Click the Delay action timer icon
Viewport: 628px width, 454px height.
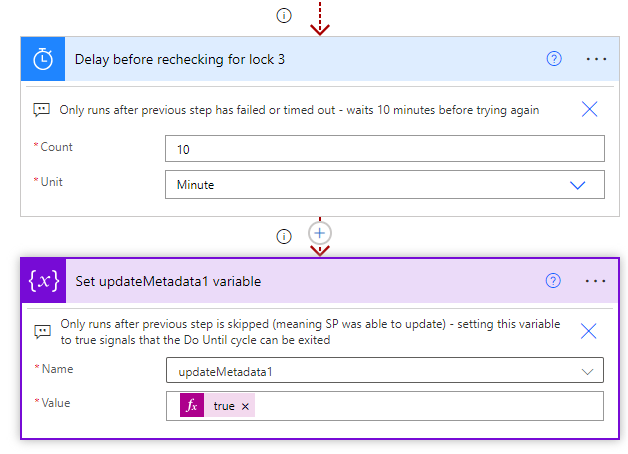(43, 59)
